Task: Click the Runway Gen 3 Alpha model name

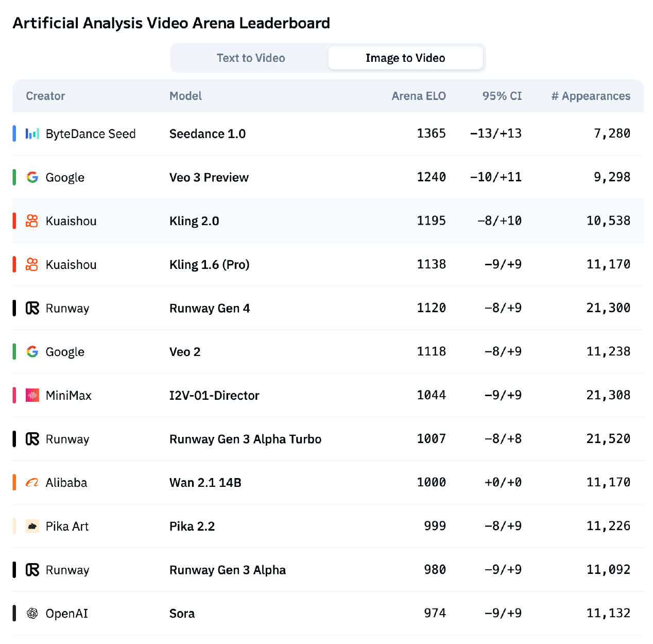Action: point(228,570)
